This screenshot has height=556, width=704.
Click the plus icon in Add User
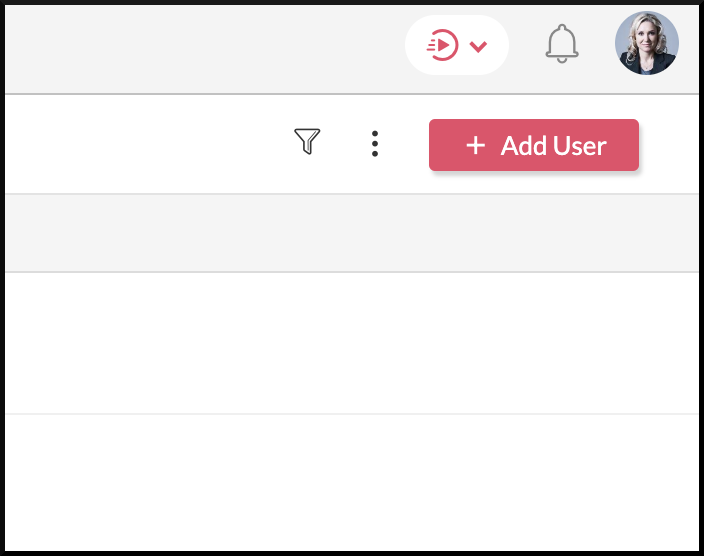point(476,146)
